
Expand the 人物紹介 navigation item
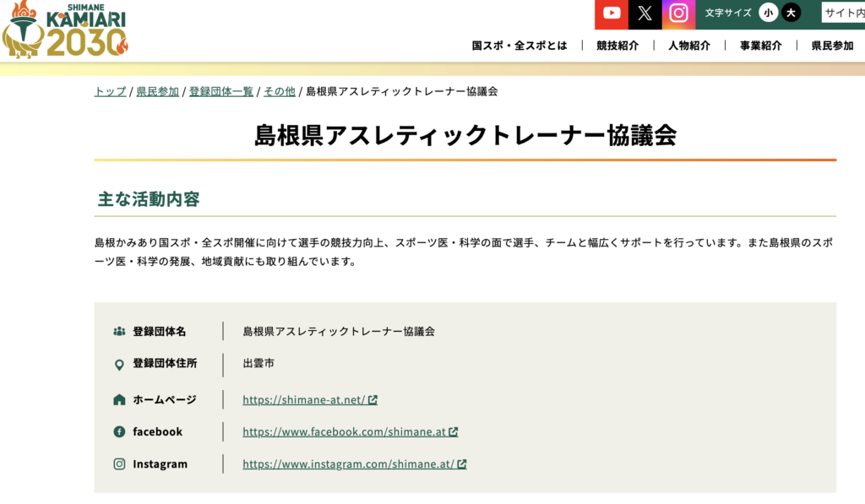tap(689, 46)
